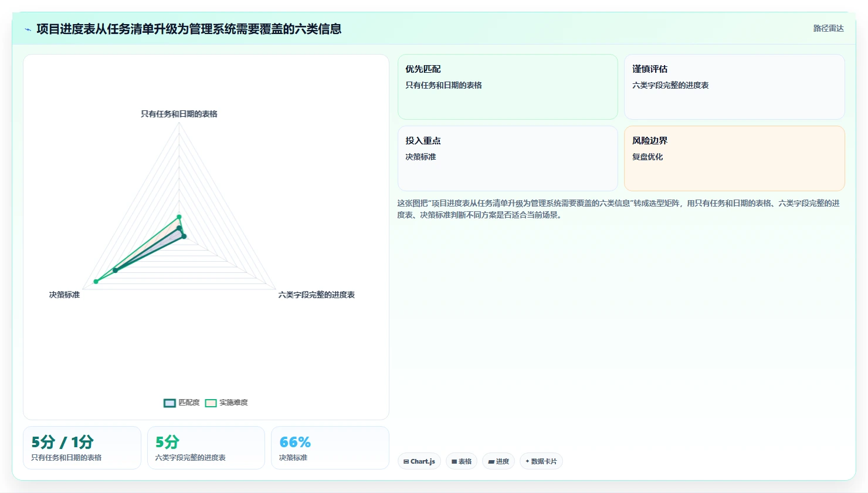Click the 路径雷达 label in the header
The width and height of the screenshot is (868, 493).
(x=828, y=28)
